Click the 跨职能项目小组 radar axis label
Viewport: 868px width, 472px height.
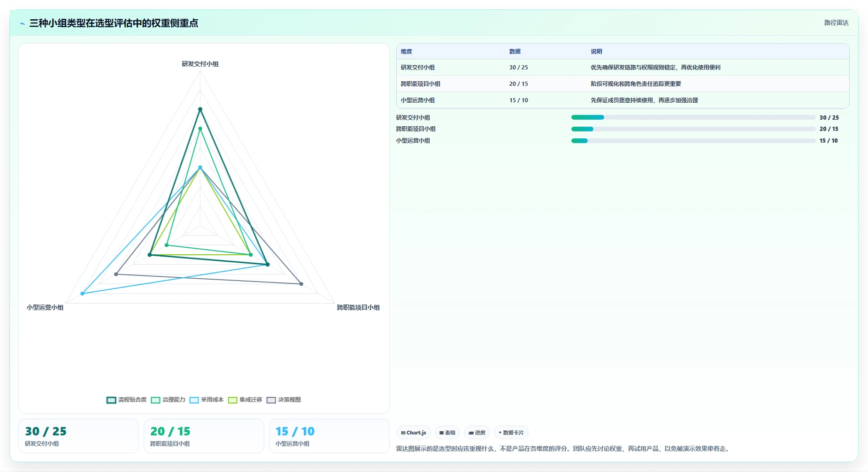[x=358, y=307]
